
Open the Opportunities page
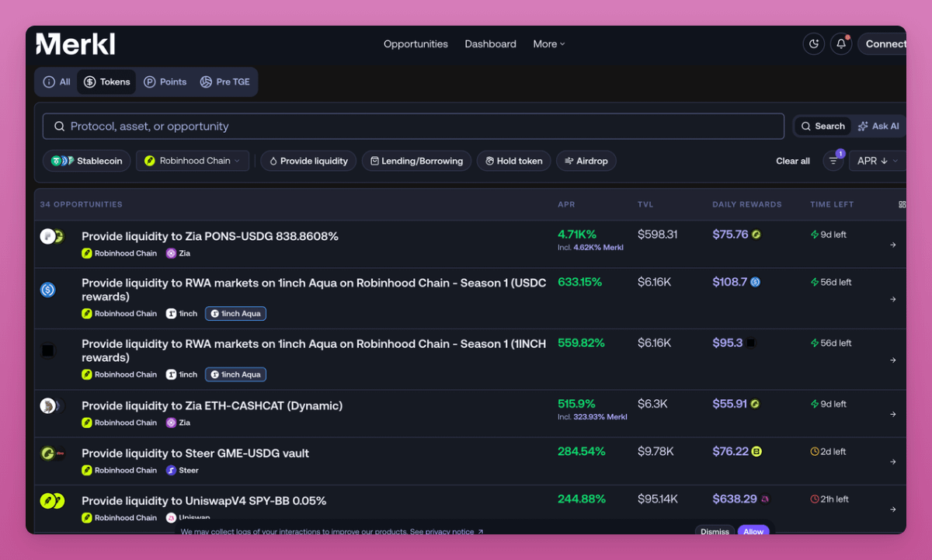click(416, 44)
